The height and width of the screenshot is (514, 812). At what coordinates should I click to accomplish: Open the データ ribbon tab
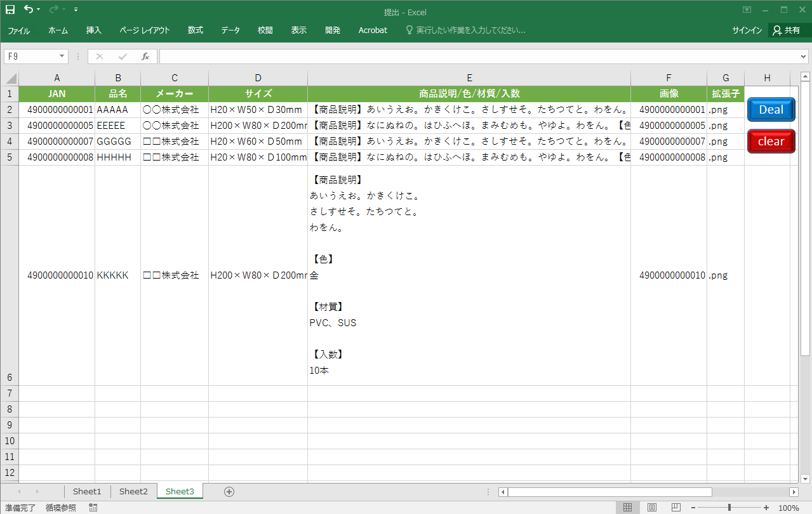230,30
